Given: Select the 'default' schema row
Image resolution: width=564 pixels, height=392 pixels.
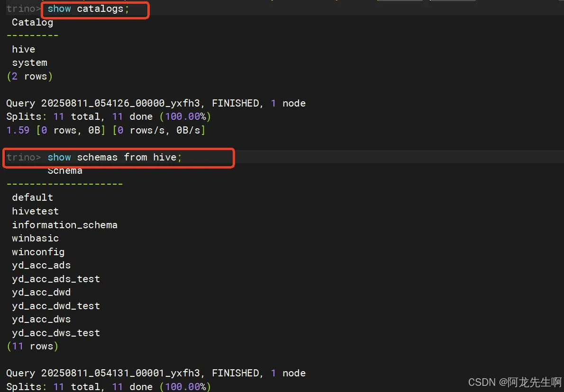Looking at the screenshot, I should click(x=32, y=197).
